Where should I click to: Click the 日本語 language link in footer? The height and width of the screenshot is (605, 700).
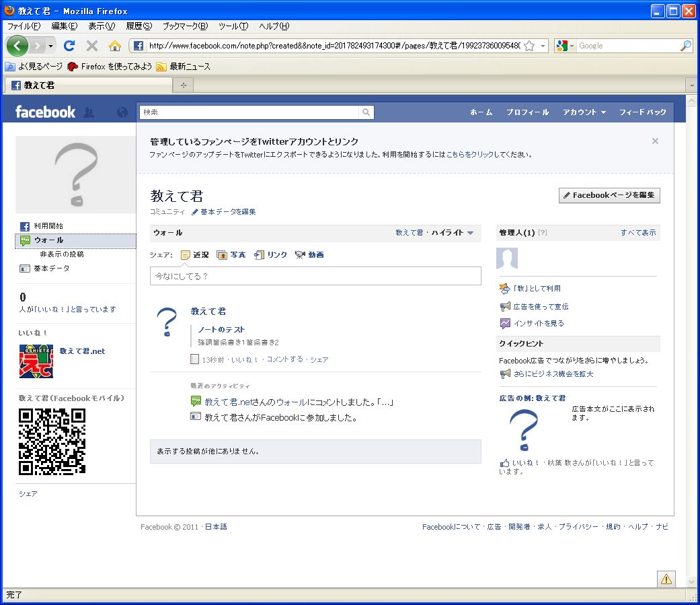pos(216,527)
